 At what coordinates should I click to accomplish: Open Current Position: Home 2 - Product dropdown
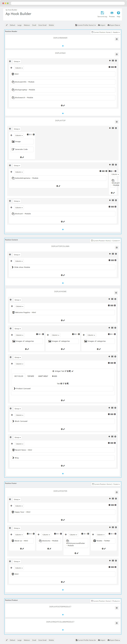pyautogui.click(x=105, y=601)
